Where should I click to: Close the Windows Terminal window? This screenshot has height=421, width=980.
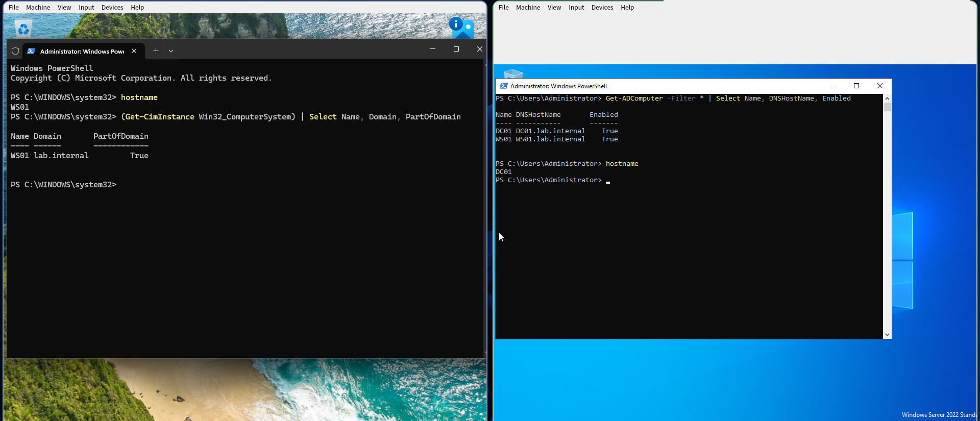click(x=479, y=49)
